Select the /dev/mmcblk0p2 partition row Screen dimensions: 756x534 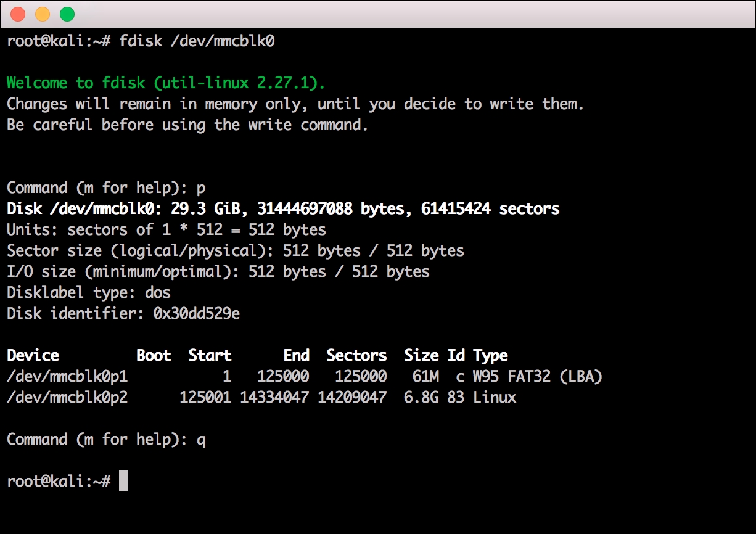68,397
